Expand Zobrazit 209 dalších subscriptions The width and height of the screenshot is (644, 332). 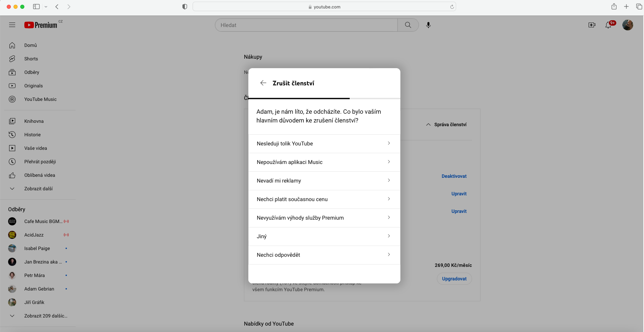click(x=45, y=316)
